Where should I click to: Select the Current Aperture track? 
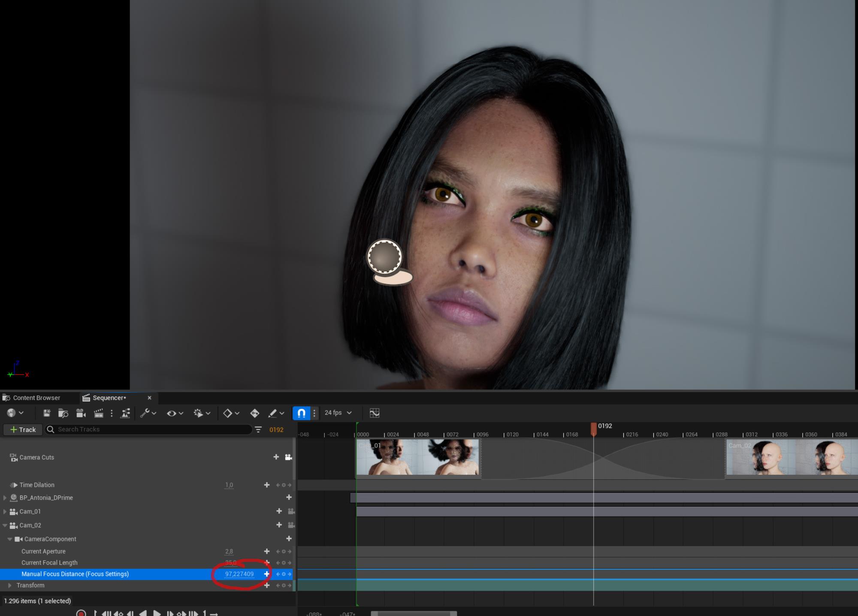(43, 551)
